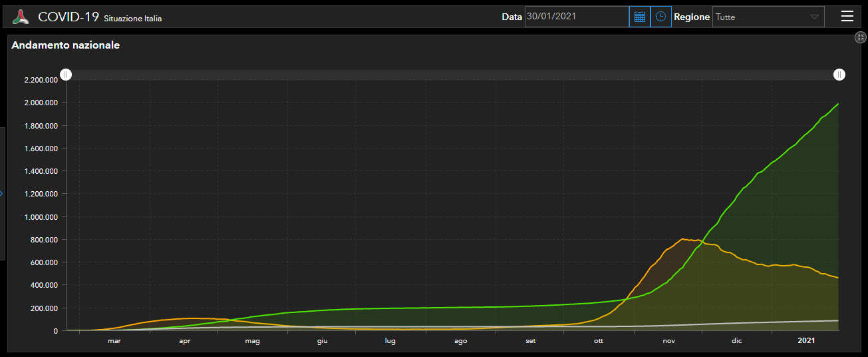Expand the left side panel arrow

(2, 194)
